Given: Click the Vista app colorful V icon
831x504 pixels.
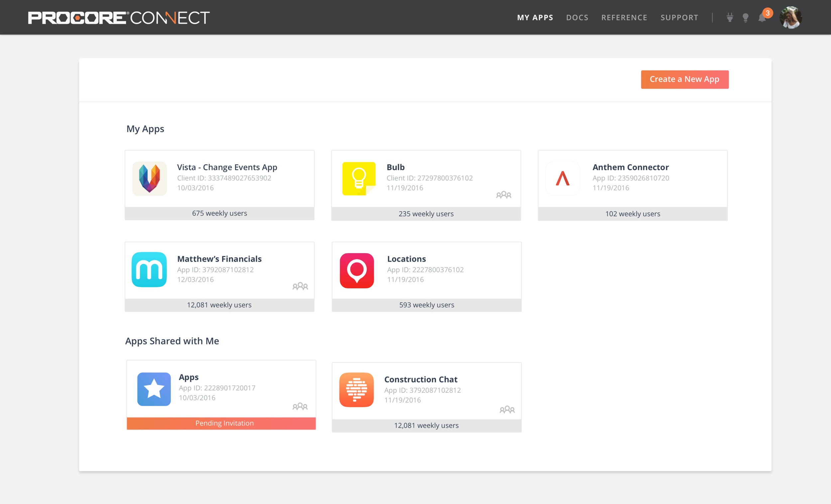Looking at the screenshot, I should 149,178.
